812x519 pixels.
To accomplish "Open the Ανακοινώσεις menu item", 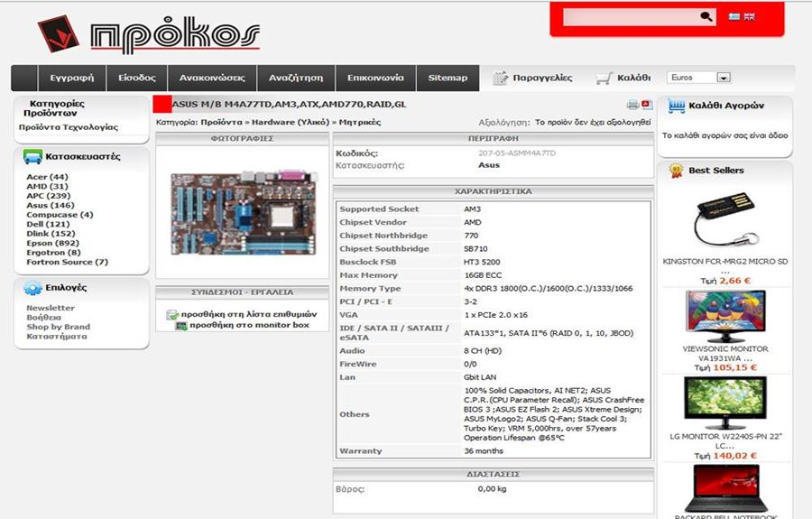I will click(212, 78).
